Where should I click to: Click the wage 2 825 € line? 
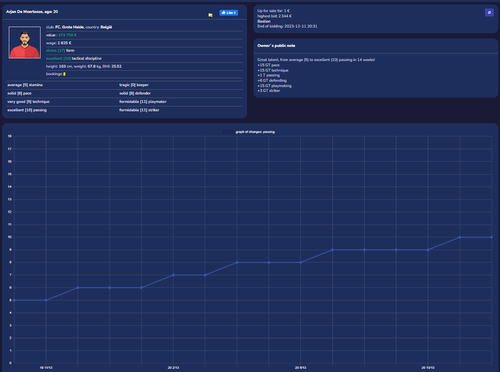pos(59,43)
